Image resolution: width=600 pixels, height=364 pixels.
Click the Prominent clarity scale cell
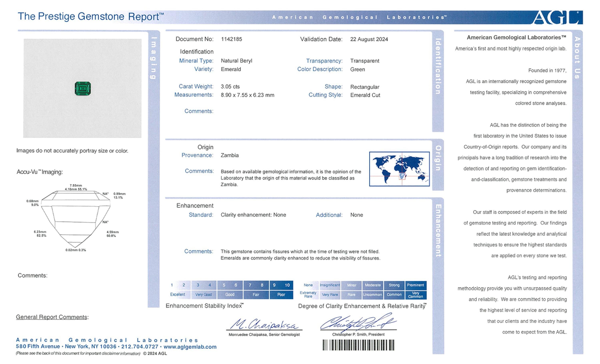click(x=415, y=285)
